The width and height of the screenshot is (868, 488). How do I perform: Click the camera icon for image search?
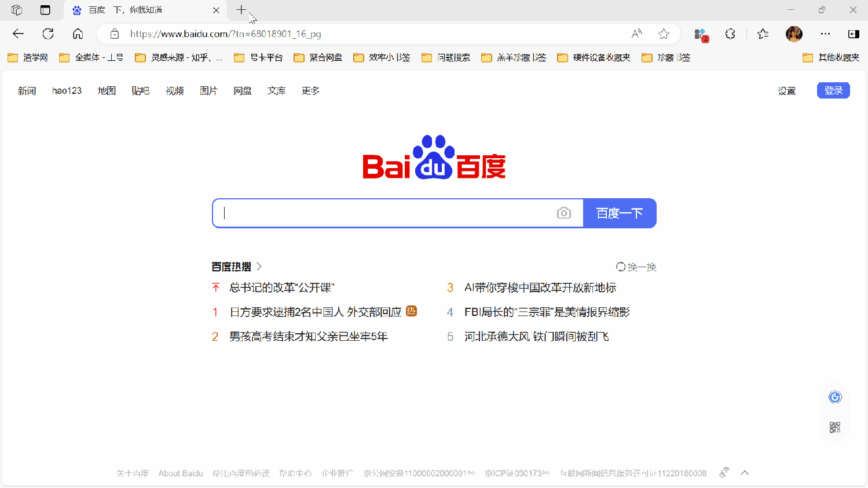[563, 213]
